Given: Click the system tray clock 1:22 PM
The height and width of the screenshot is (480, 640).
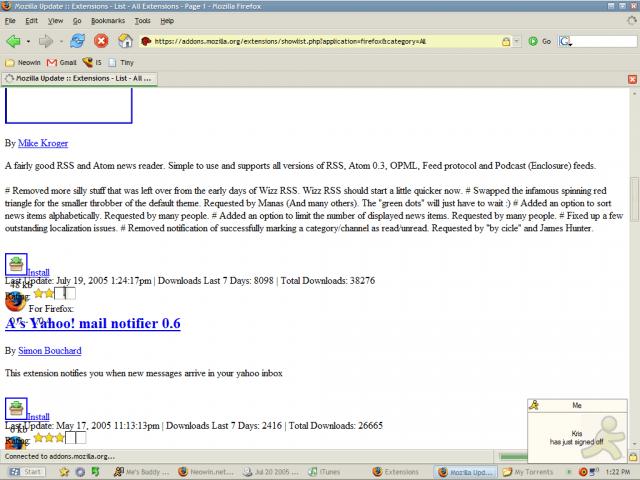Looking at the screenshot, I should pyautogui.click(x=618, y=472).
